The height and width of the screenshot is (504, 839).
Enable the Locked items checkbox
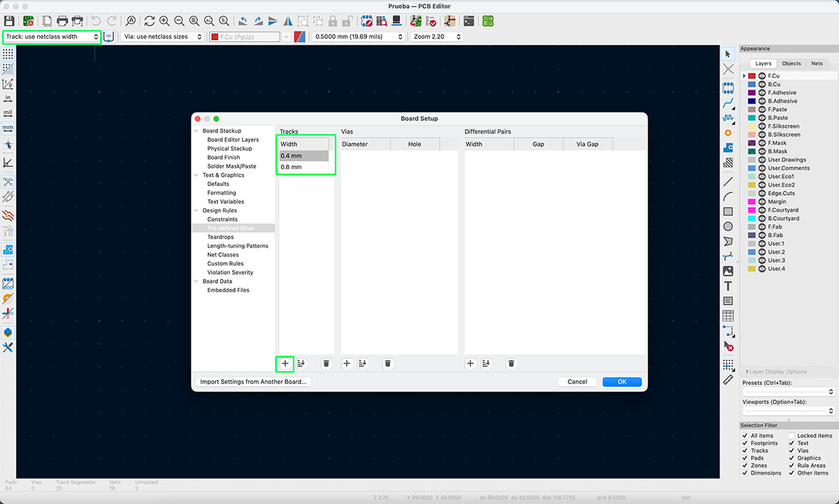coord(792,435)
